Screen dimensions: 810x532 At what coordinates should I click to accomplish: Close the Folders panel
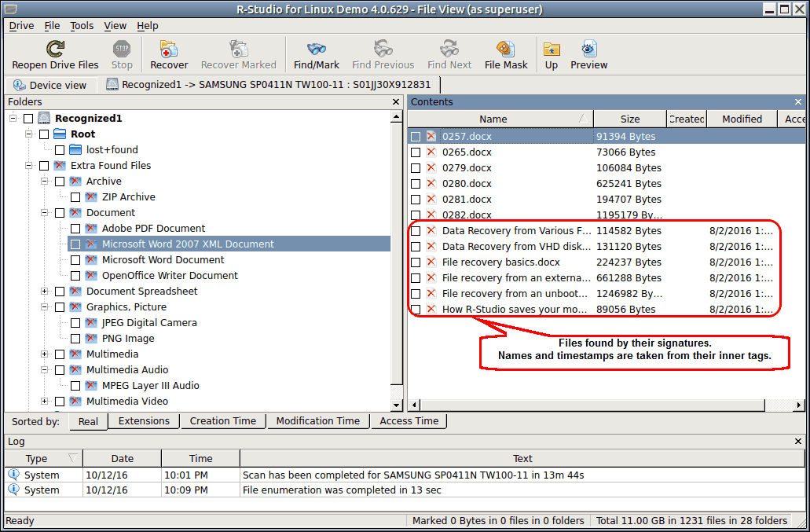tap(396, 101)
